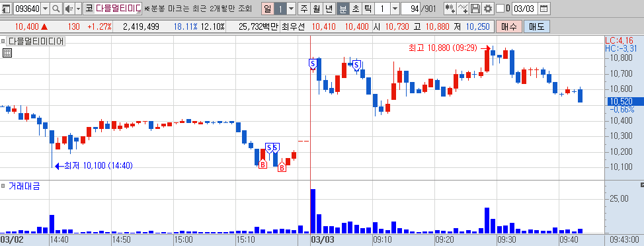Click the volume value 2,419,499
The image size is (644, 246).
[141, 27]
